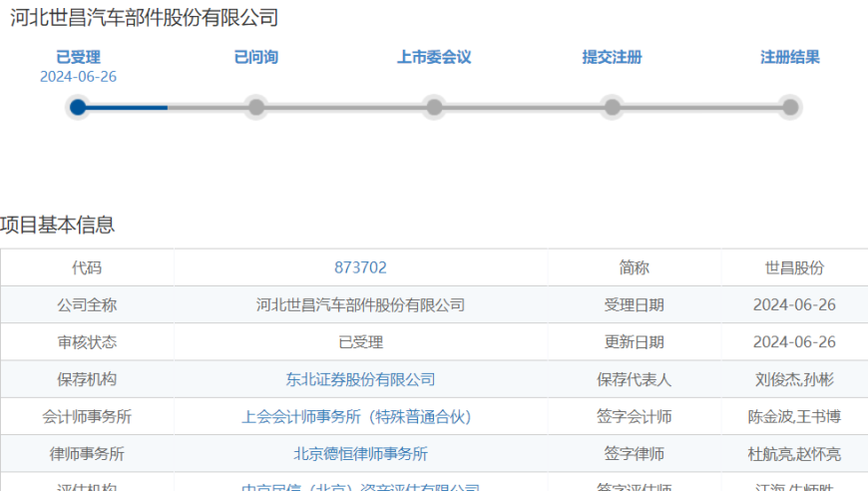
Task: Open 北京德恒律师事务所 law firm link
Action: pos(360,453)
